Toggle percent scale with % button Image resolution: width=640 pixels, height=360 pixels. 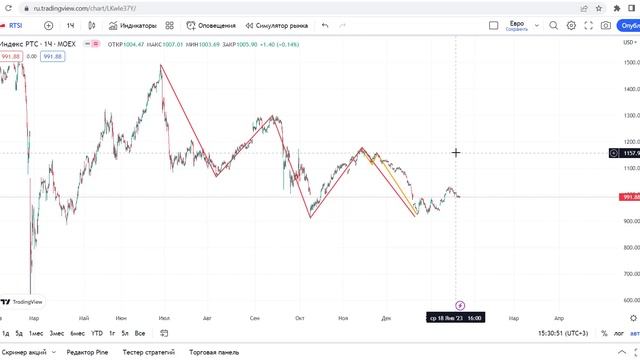pos(604,333)
